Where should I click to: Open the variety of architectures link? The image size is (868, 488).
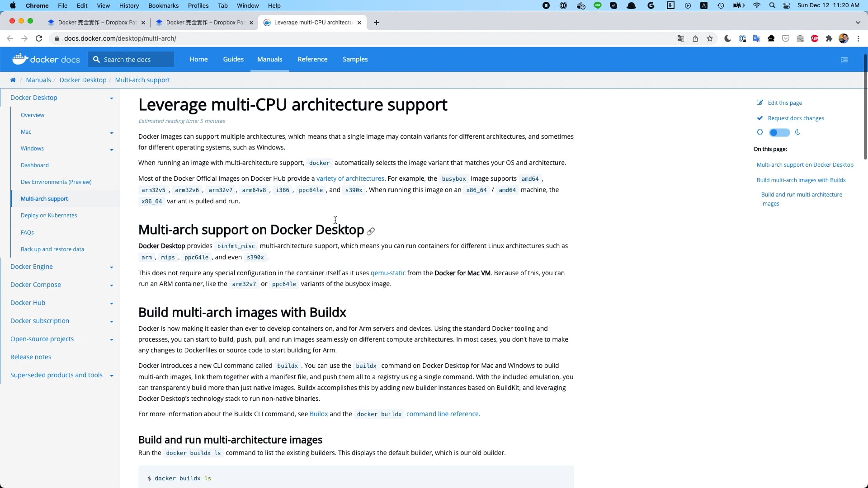coord(350,178)
